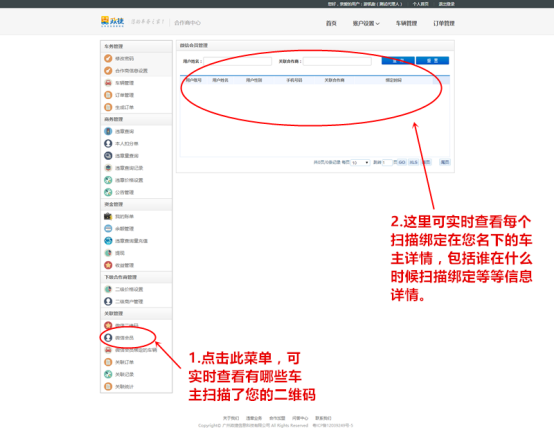Open the per-page records dropdown

(360, 162)
